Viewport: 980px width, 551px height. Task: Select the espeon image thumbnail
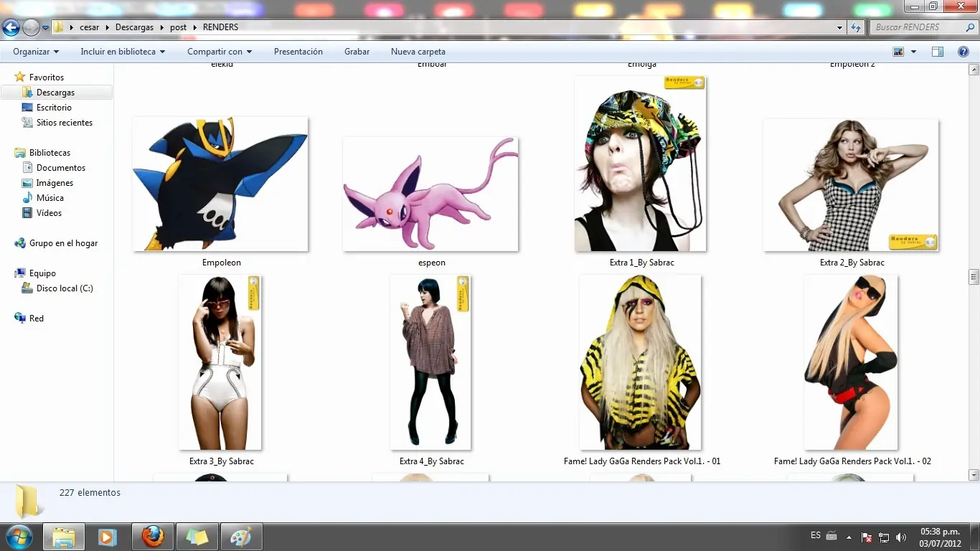pos(431,194)
